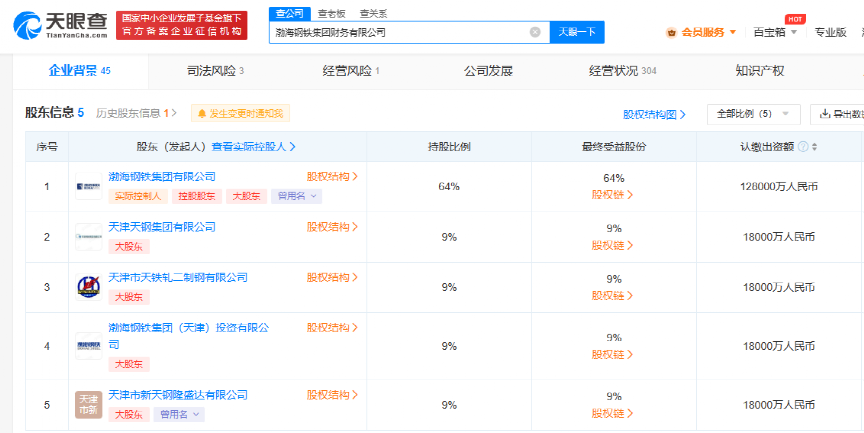The image size is (864, 433).
Task: Click the 实际控制人 tag
Action: click(138, 196)
